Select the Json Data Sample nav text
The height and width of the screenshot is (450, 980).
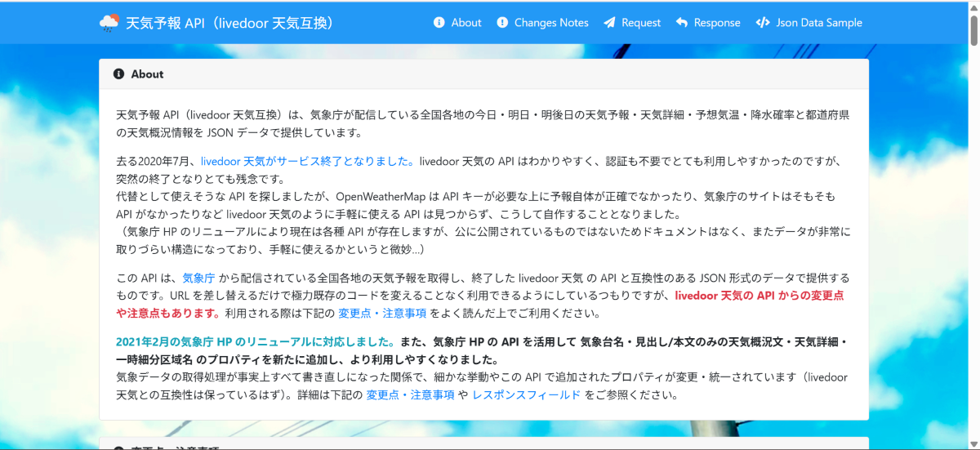(x=820, y=23)
